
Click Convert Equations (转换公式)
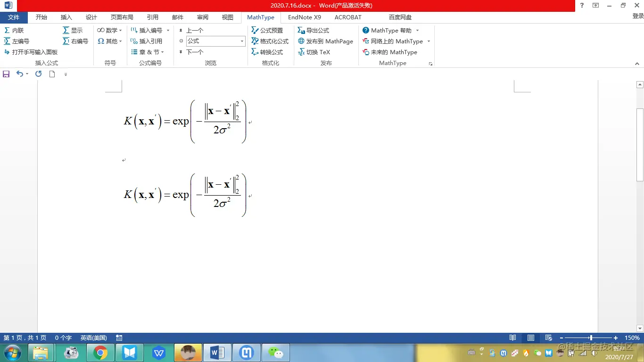pyautogui.click(x=267, y=52)
